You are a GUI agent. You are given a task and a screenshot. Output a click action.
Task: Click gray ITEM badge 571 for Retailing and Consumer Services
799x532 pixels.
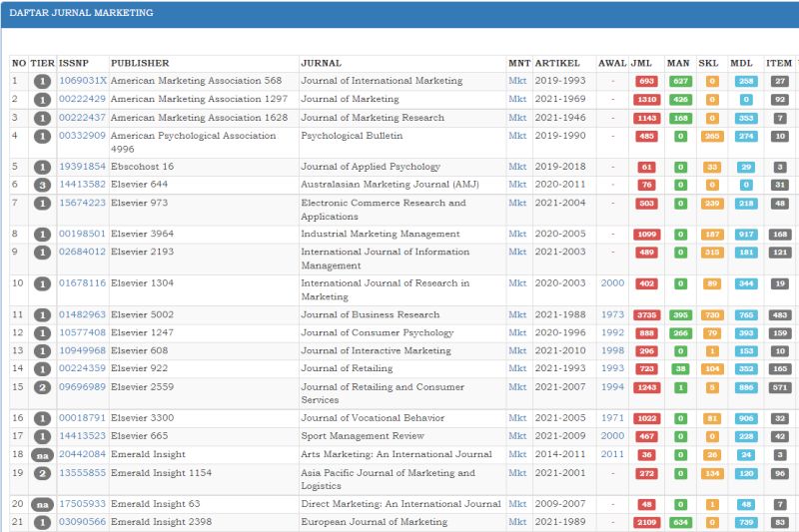(x=780, y=387)
